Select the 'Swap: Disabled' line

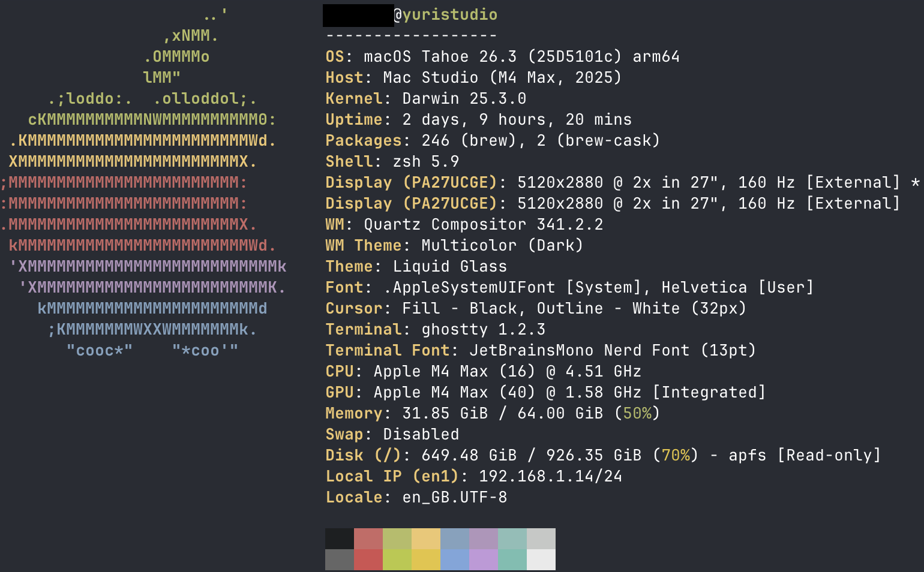392,434
